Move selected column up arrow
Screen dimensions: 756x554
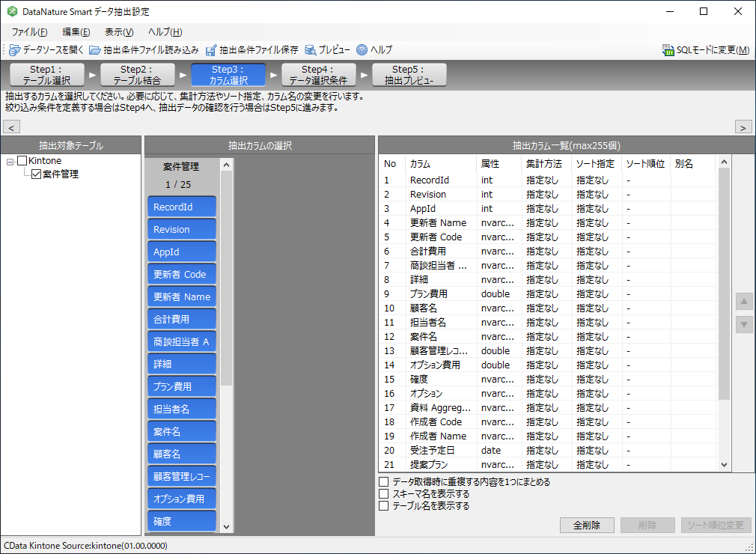tap(744, 302)
